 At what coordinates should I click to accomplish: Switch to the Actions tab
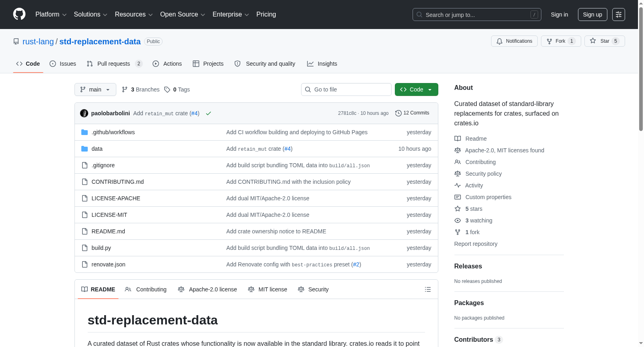pos(167,64)
